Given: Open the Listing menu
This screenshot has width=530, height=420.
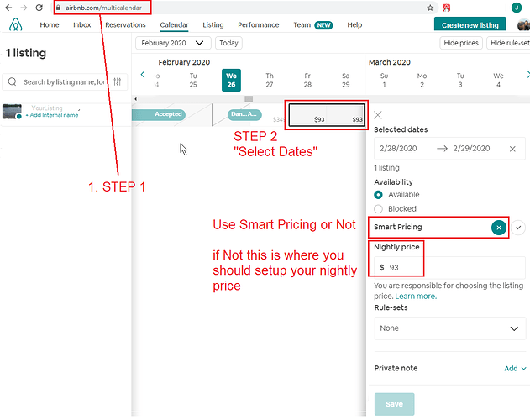Looking at the screenshot, I should coord(213,24).
